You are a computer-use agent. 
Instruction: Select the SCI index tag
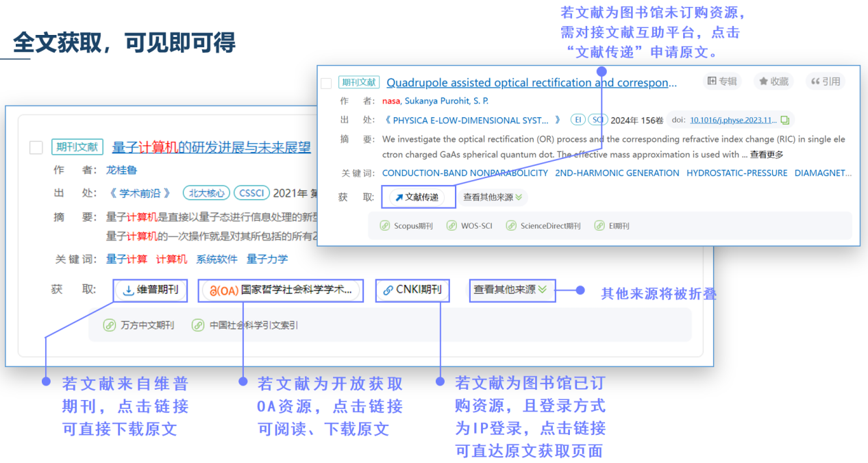point(598,119)
